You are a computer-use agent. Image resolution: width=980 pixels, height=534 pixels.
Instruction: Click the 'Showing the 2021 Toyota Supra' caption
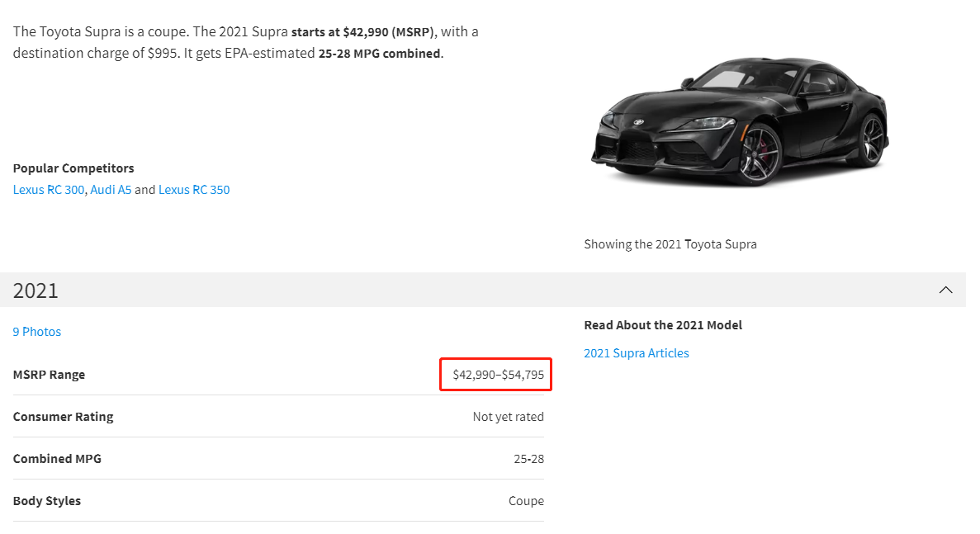click(670, 244)
